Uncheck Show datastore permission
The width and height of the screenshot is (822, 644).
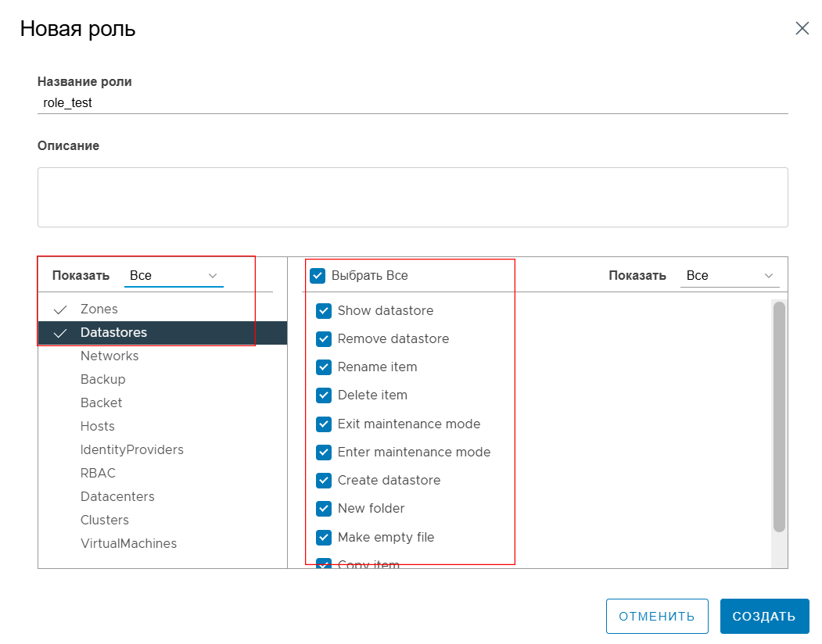coord(324,311)
